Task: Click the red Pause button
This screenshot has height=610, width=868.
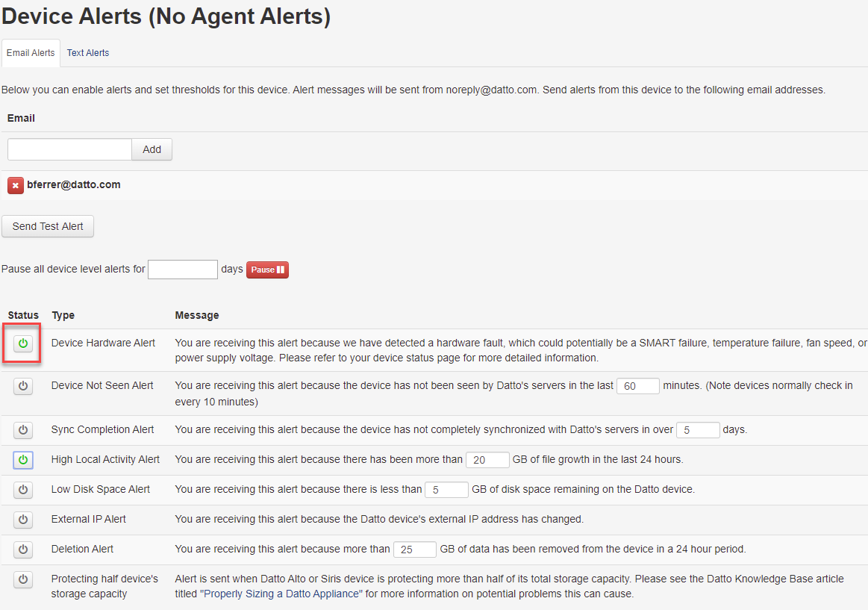Action: point(267,270)
